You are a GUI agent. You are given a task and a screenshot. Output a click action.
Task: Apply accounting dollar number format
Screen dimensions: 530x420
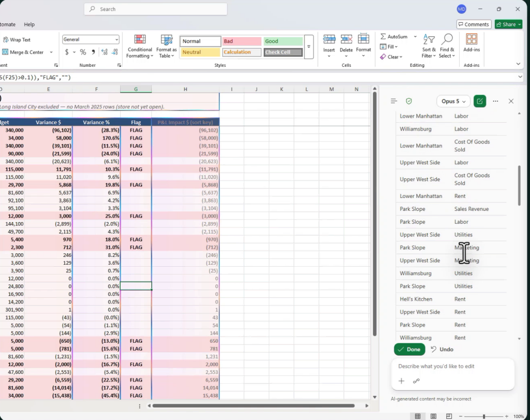click(67, 52)
